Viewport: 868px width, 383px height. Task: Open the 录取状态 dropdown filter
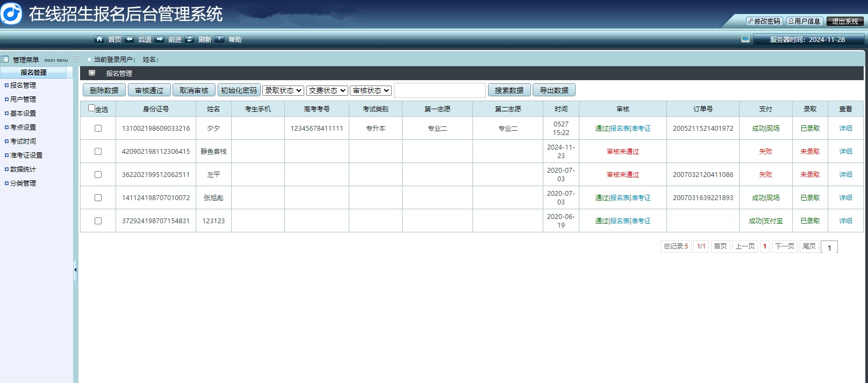tap(283, 90)
